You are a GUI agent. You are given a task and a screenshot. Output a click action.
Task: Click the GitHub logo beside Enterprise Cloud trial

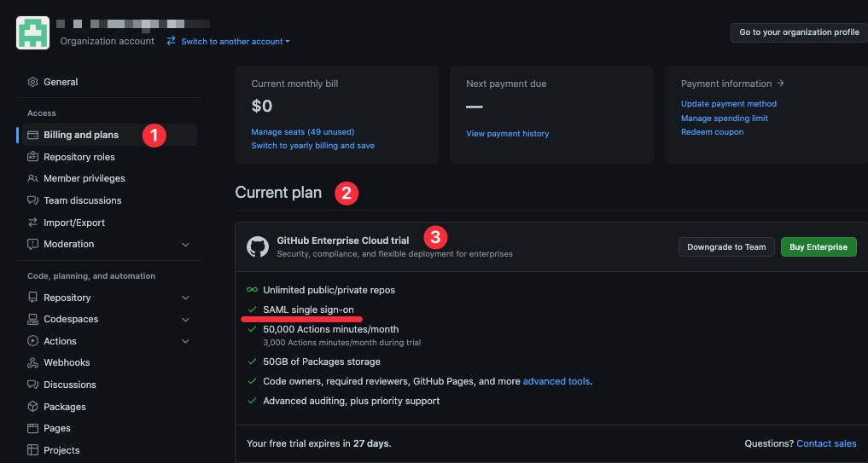pos(258,247)
